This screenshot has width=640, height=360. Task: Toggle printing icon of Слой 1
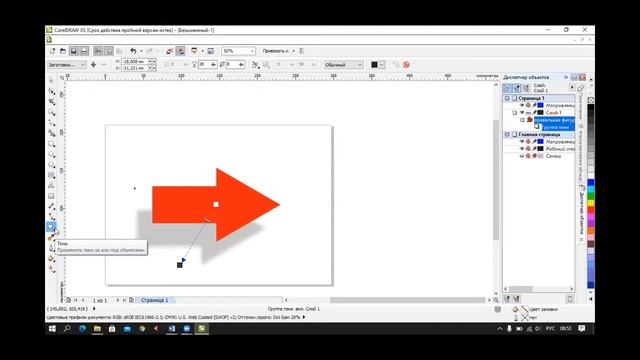point(528,113)
